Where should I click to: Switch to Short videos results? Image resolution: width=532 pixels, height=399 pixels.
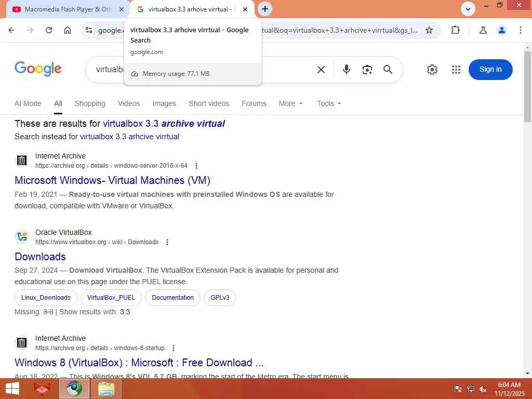(209, 103)
